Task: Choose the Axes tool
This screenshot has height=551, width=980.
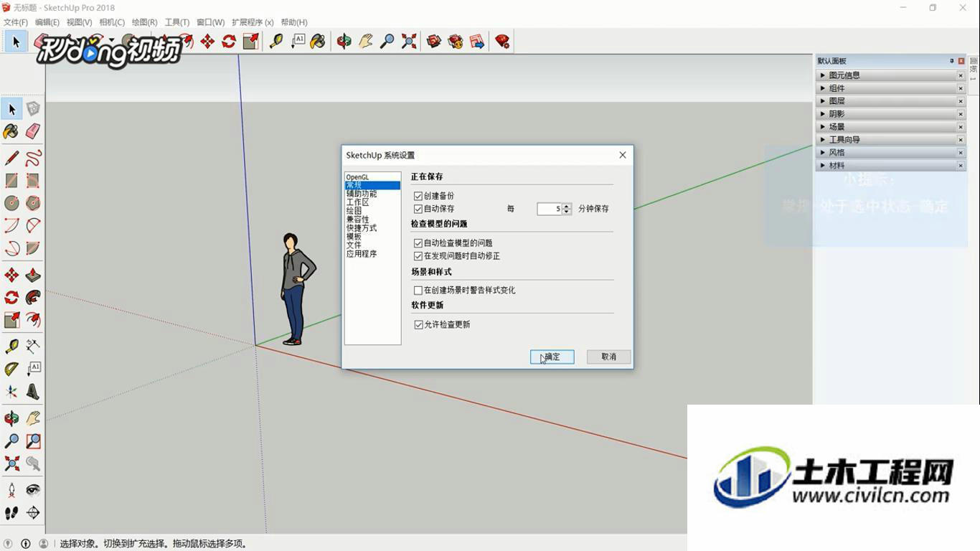Action: 11,392
